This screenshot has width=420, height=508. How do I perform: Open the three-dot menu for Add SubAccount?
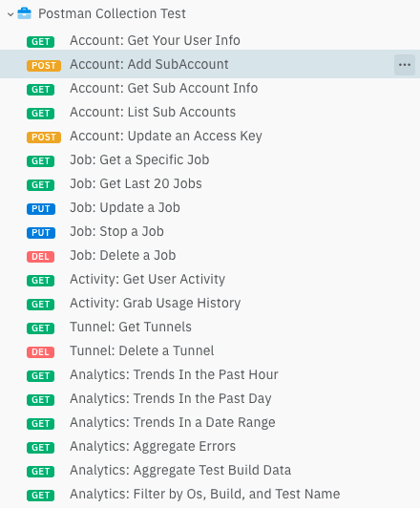[x=405, y=65]
